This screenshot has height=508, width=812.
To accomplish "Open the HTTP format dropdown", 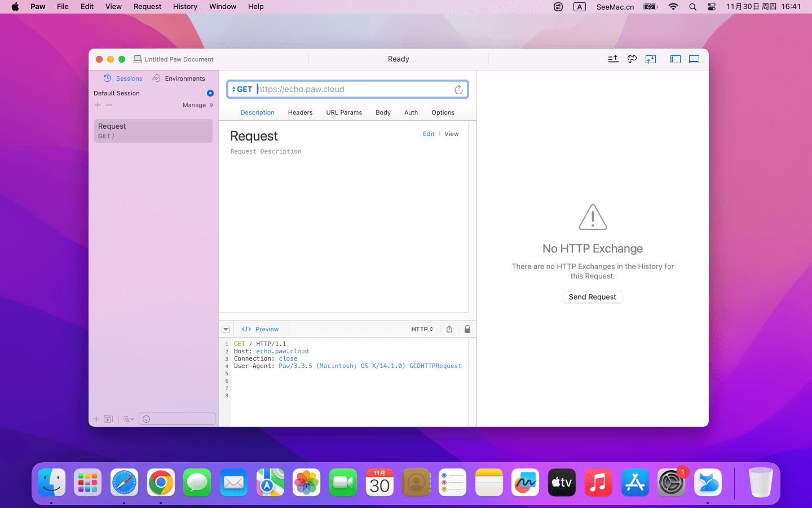I will [x=422, y=329].
